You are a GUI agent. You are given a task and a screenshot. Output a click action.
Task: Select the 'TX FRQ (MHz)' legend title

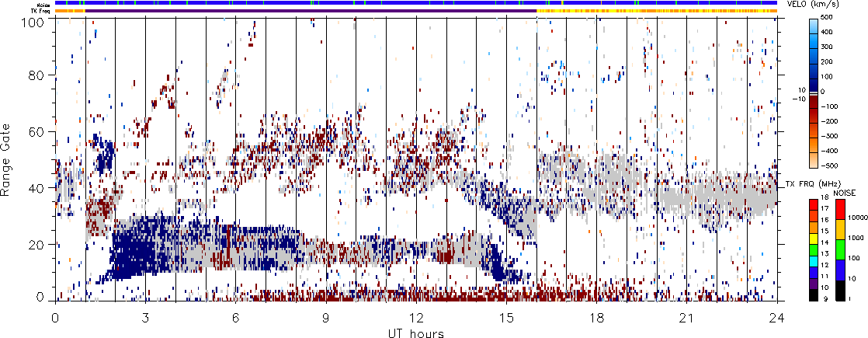tap(813, 183)
